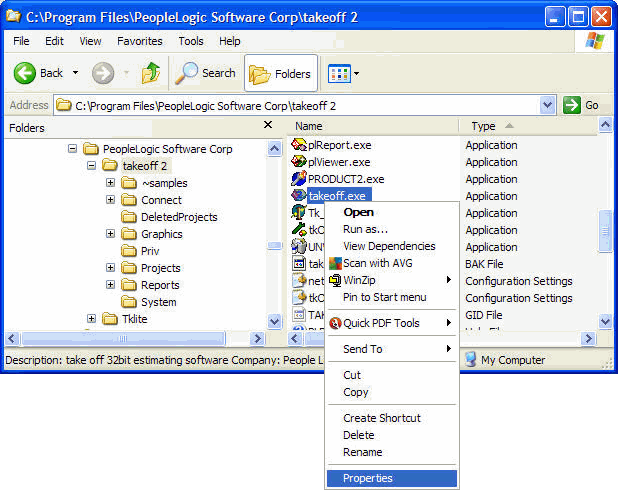Click the Forward arrow icon

(x=103, y=73)
